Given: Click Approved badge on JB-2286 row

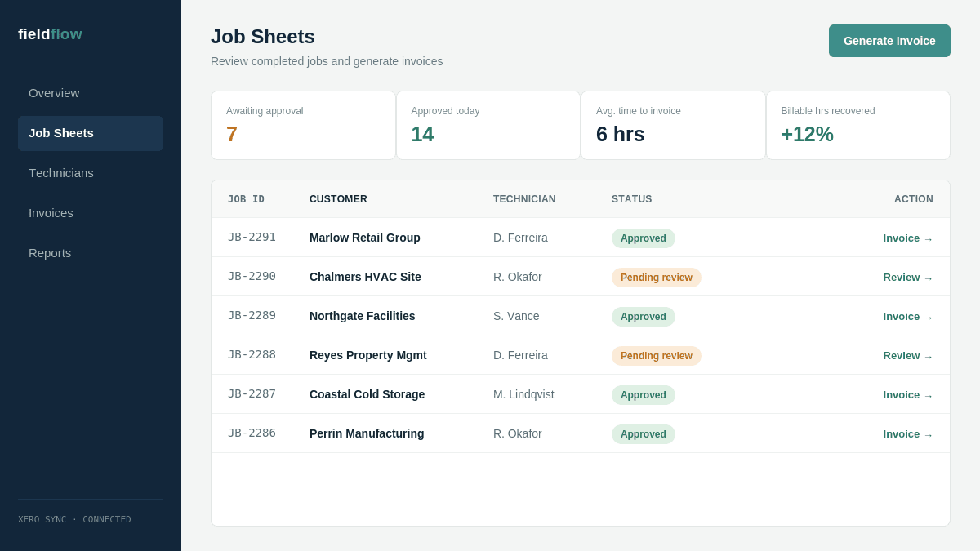Looking at the screenshot, I should [644, 434].
